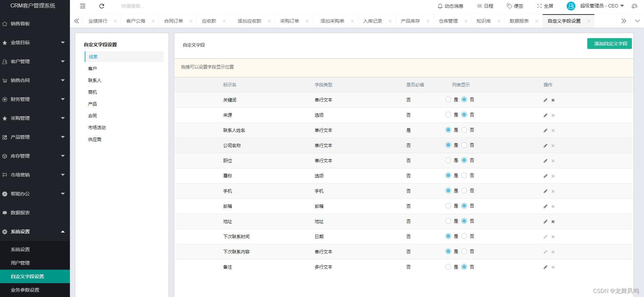
Task: Delete the 关键词 field
Action: [553, 100]
